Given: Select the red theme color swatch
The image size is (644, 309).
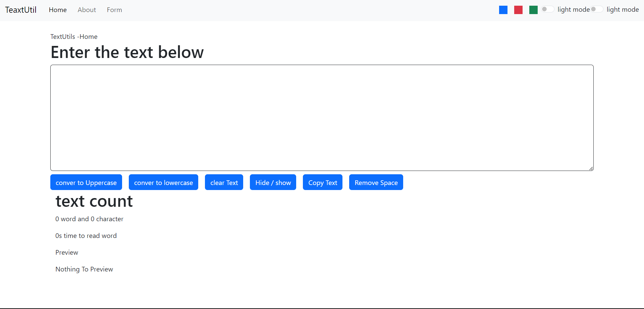Looking at the screenshot, I should [518, 10].
